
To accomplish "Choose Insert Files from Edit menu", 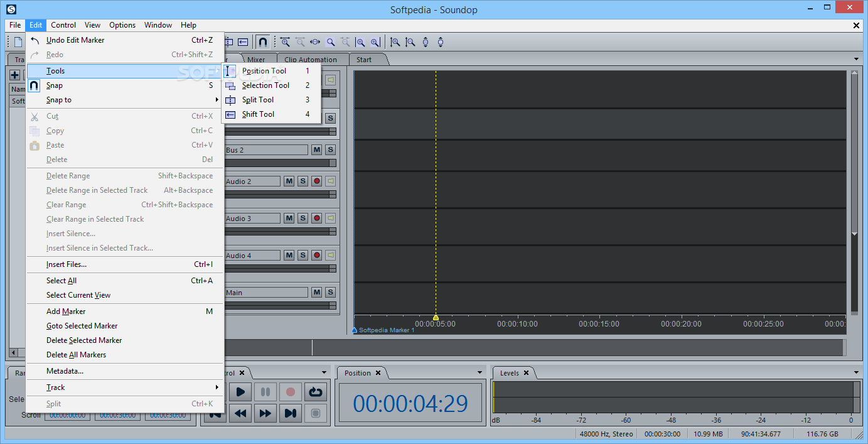I will [x=125, y=264].
